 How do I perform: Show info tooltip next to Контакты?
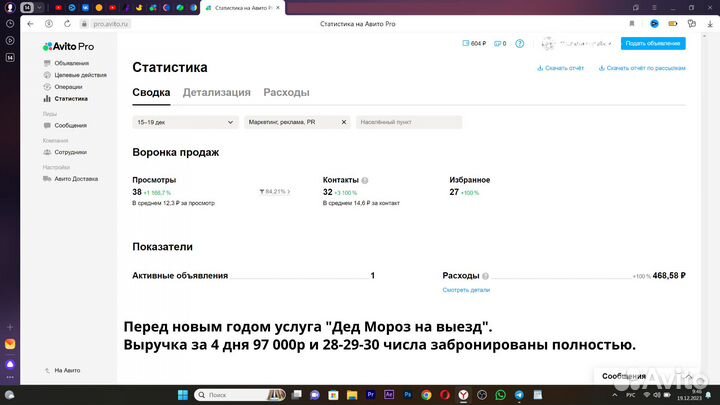point(365,180)
